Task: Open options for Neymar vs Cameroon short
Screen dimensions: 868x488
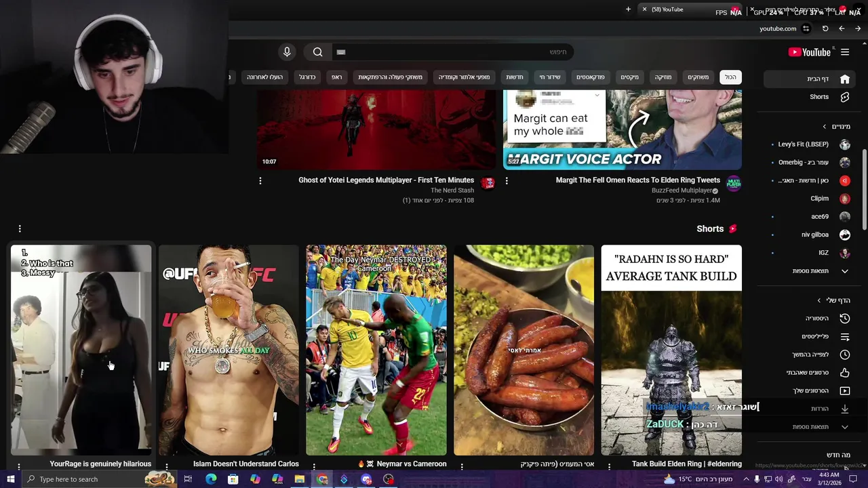Action: pos(314,466)
